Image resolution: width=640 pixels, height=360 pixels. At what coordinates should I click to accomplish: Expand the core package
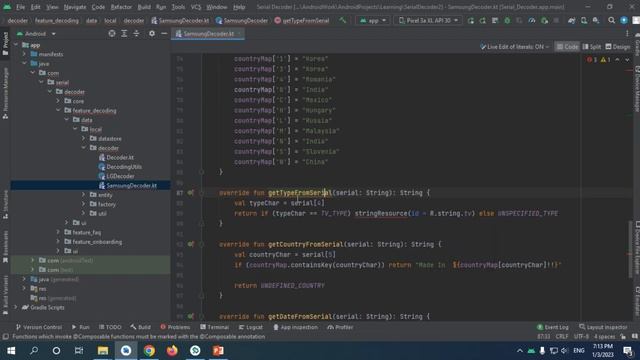pos(58,101)
